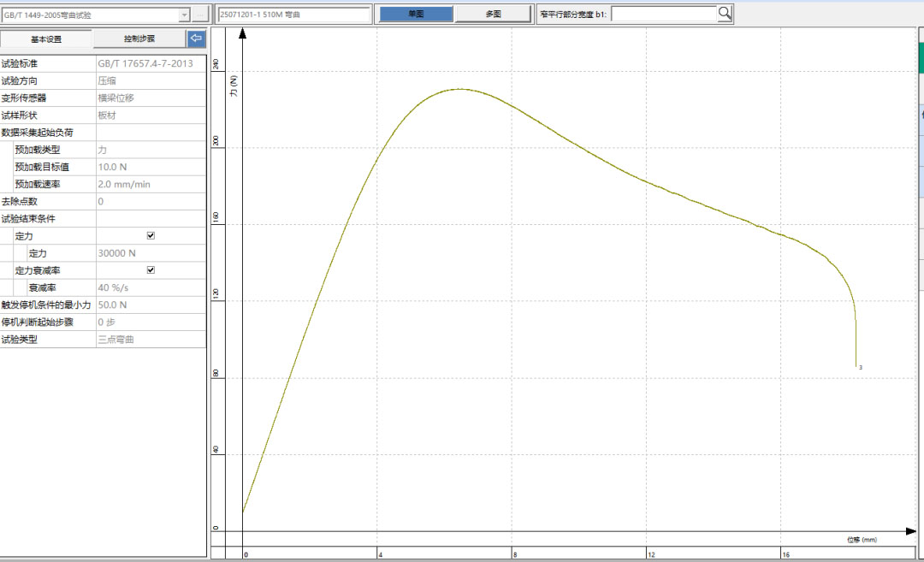Image resolution: width=924 pixels, height=562 pixels.
Task: Open the GB/T 1449-2005 test method dropdown
Action: point(184,15)
